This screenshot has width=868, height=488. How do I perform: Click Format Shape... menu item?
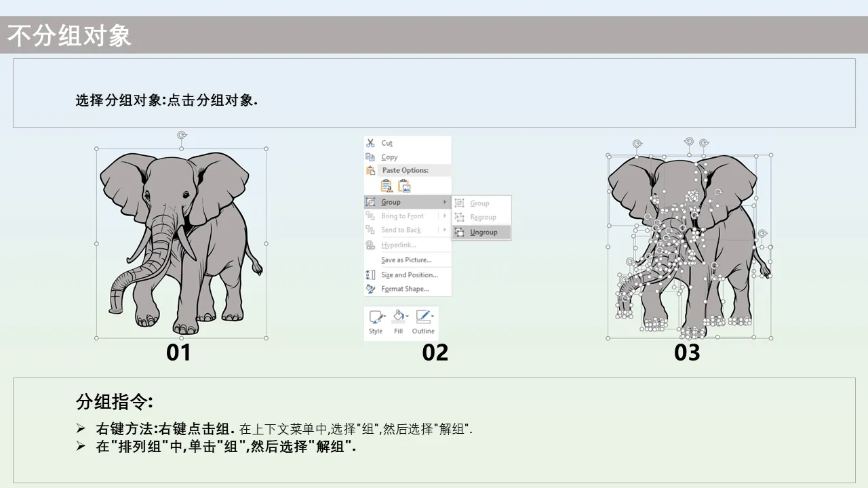pos(405,289)
